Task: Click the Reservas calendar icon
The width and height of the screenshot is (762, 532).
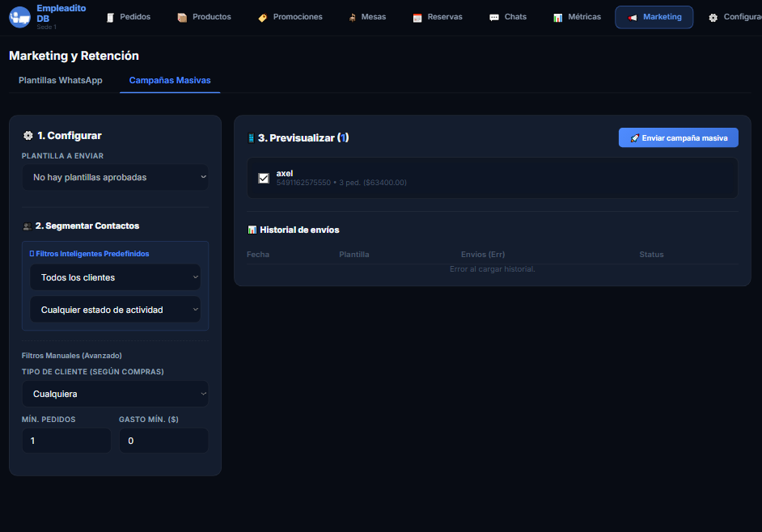Action: (x=417, y=18)
